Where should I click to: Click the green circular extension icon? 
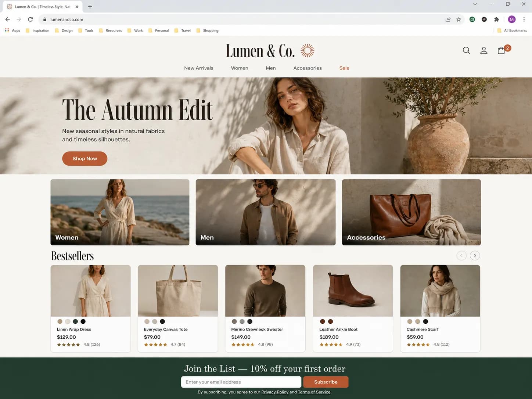[472, 19]
